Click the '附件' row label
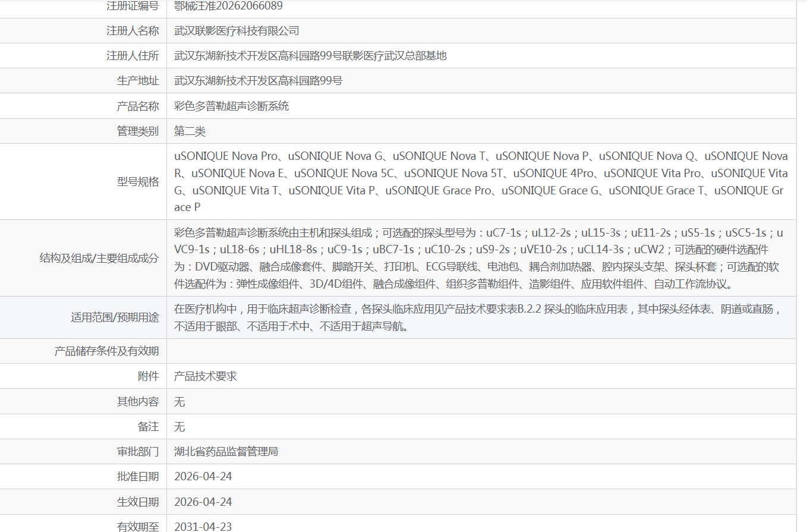Image resolution: width=807 pixels, height=532 pixels. pyautogui.click(x=149, y=376)
